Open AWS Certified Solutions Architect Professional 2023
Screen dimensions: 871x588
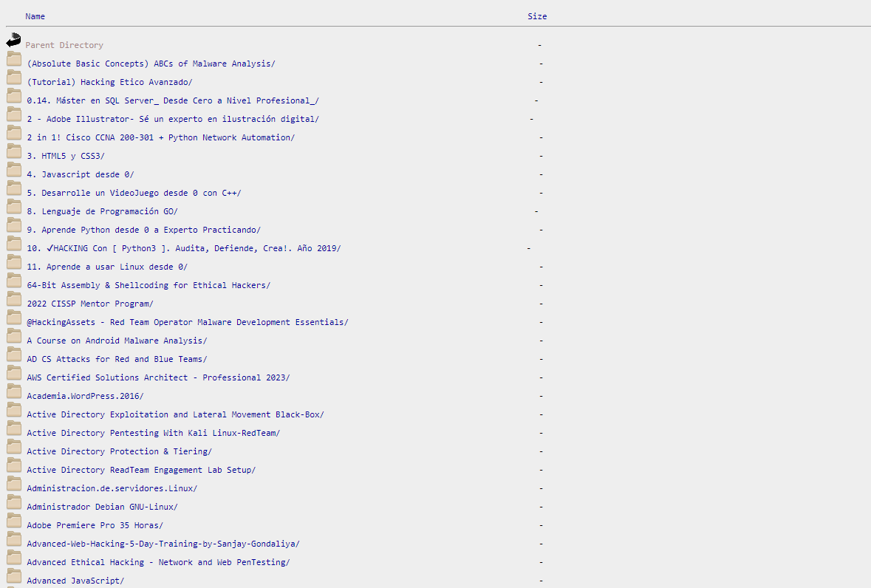point(158,377)
